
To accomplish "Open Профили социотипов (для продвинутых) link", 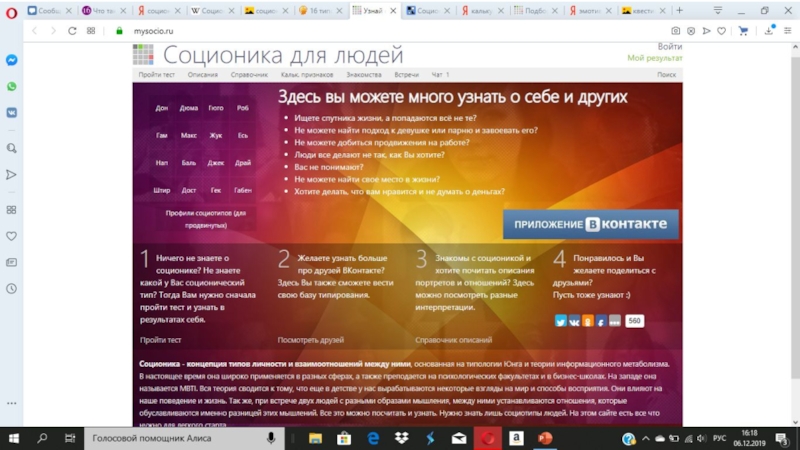I will tap(205, 218).
